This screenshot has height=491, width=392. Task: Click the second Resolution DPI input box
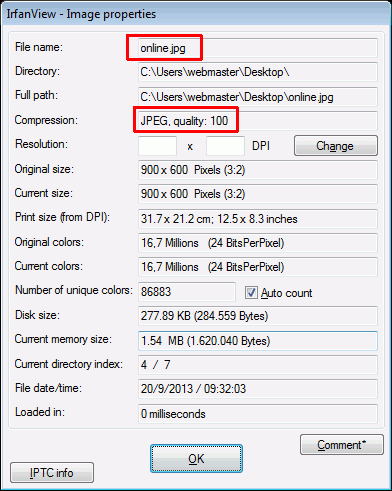coord(225,146)
